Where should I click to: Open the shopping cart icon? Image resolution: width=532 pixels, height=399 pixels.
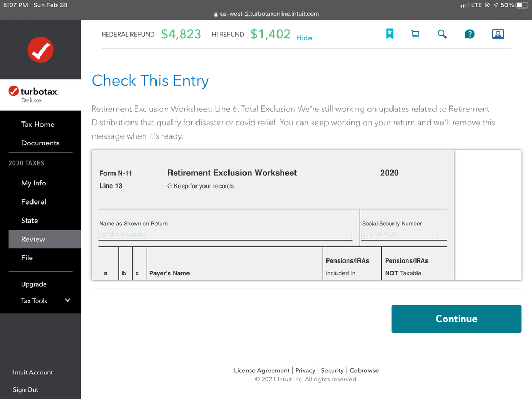click(415, 34)
